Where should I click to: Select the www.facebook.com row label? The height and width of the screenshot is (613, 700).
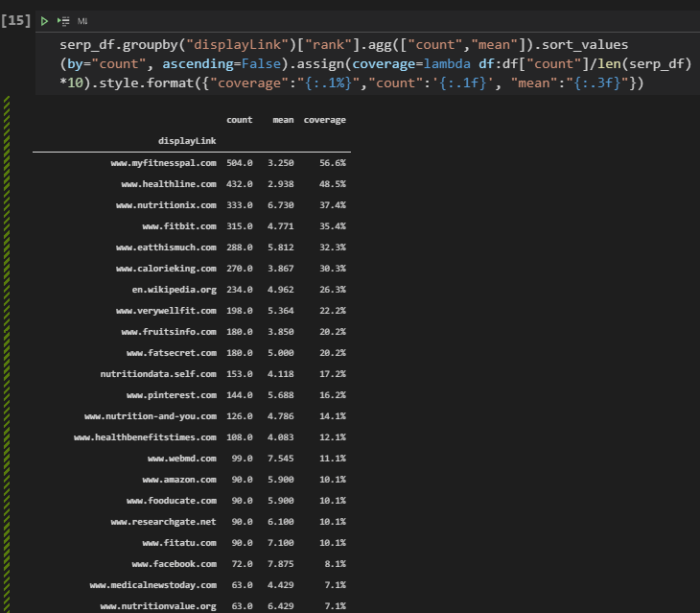click(x=175, y=564)
